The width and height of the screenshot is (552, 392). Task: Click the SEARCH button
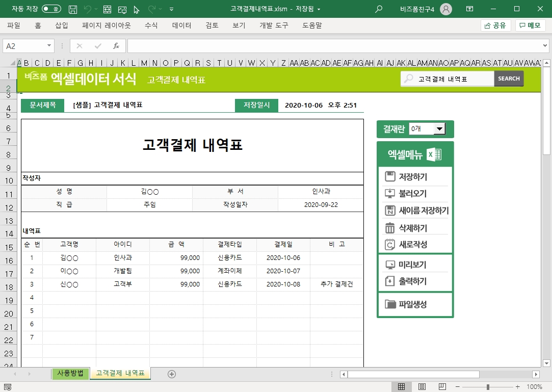pyautogui.click(x=509, y=79)
